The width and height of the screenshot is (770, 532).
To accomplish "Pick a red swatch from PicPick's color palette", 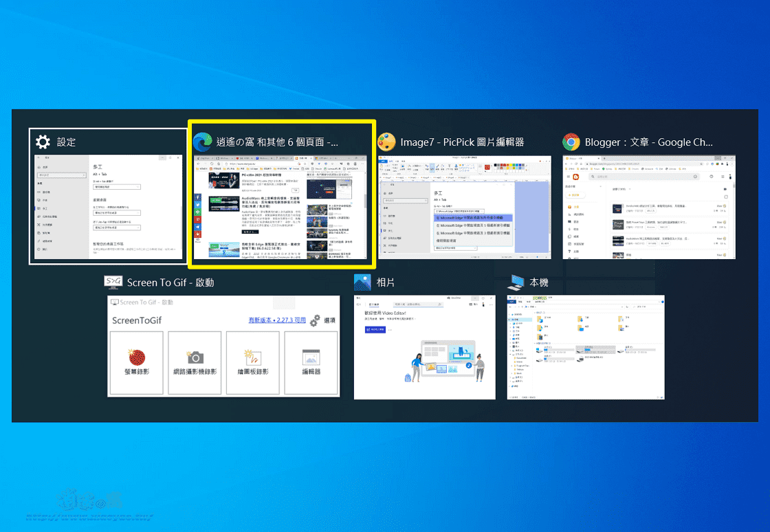I will [501, 164].
